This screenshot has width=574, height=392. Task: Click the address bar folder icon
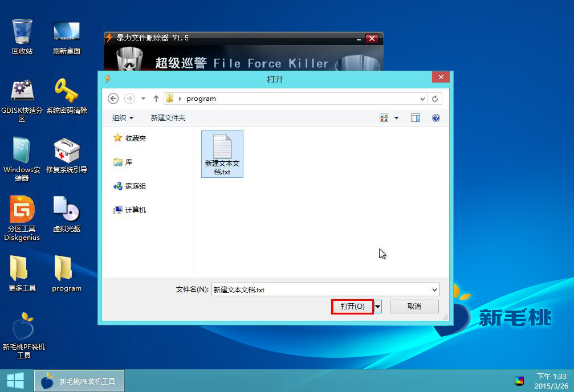(x=169, y=98)
